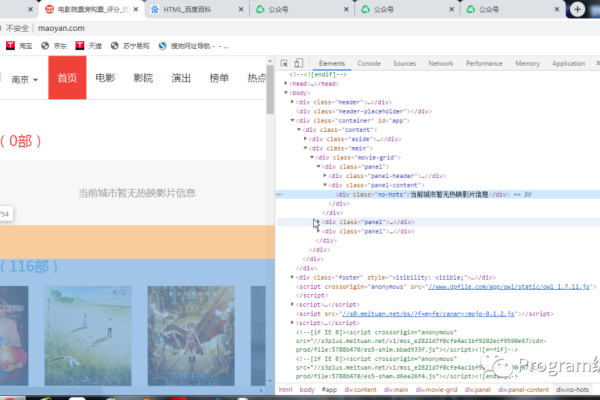Viewport: 600px width, 400px height.
Task: Expand the head element node
Action: [286, 83]
